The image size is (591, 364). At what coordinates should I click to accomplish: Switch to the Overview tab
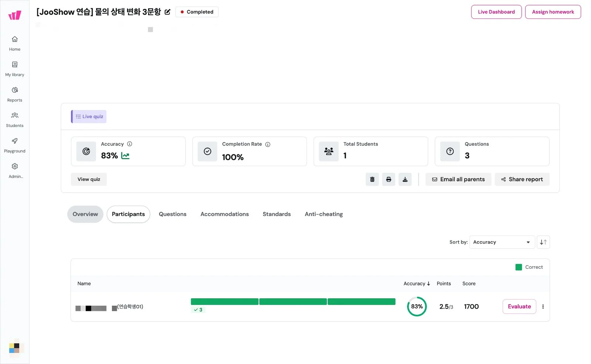pyautogui.click(x=85, y=214)
